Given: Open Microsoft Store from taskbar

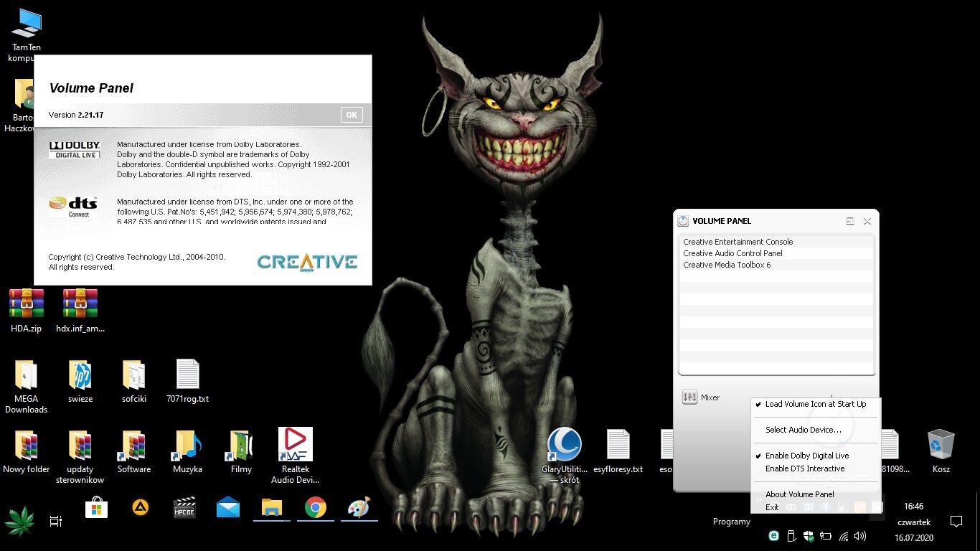Looking at the screenshot, I should (96, 508).
